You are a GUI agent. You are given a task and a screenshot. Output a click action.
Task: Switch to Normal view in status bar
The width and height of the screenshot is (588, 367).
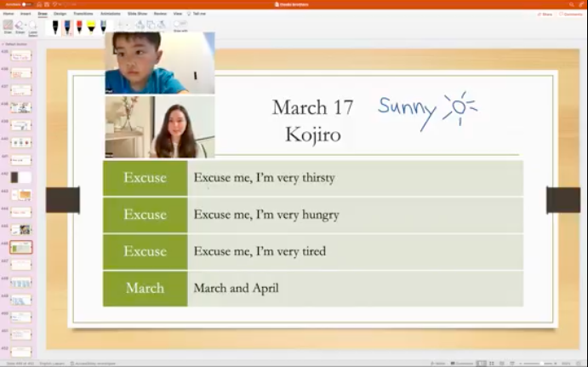pos(481,363)
